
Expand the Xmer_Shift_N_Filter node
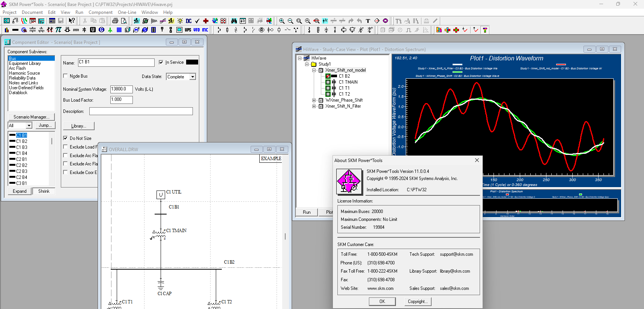[x=314, y=106]
